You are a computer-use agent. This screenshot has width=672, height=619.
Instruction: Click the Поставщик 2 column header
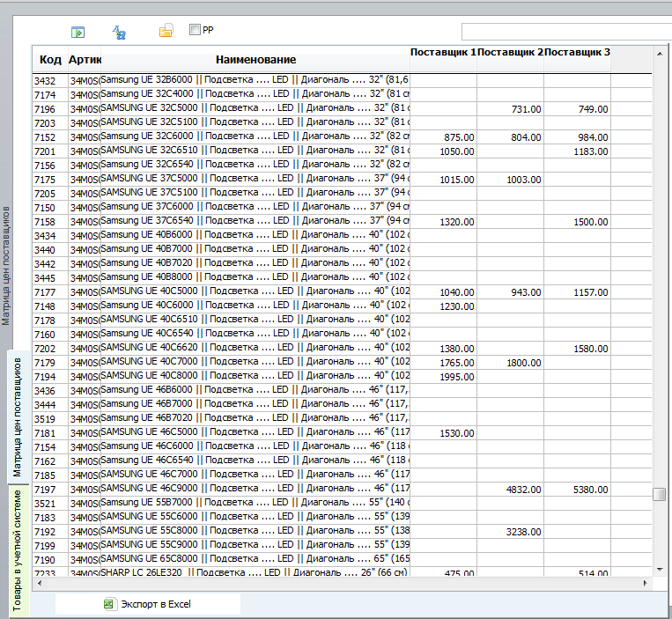click(x=510, y=52)
